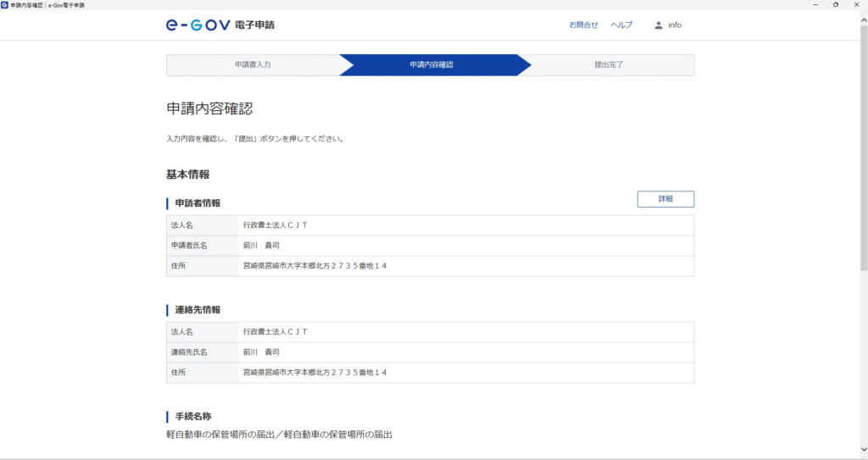
Task: Click the 住所 value under 連絡先情報
Action: (314, 373)
